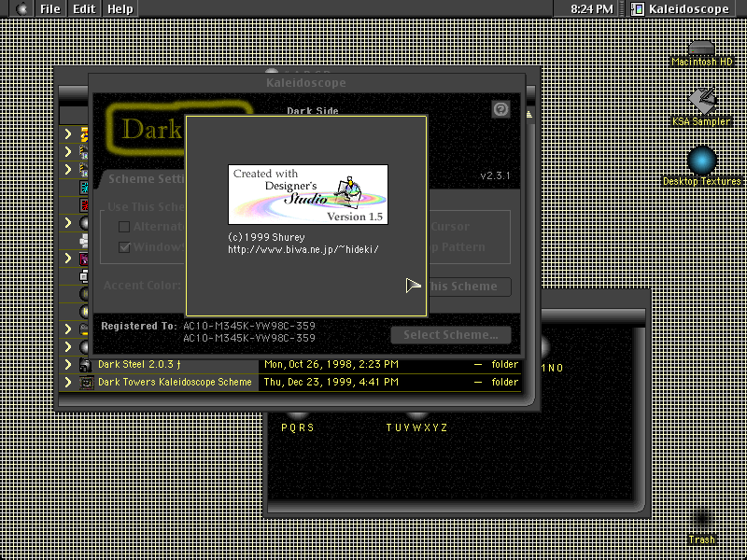
Task: Select the "Dark Steel 2.0.3" name
Action: 139,365
